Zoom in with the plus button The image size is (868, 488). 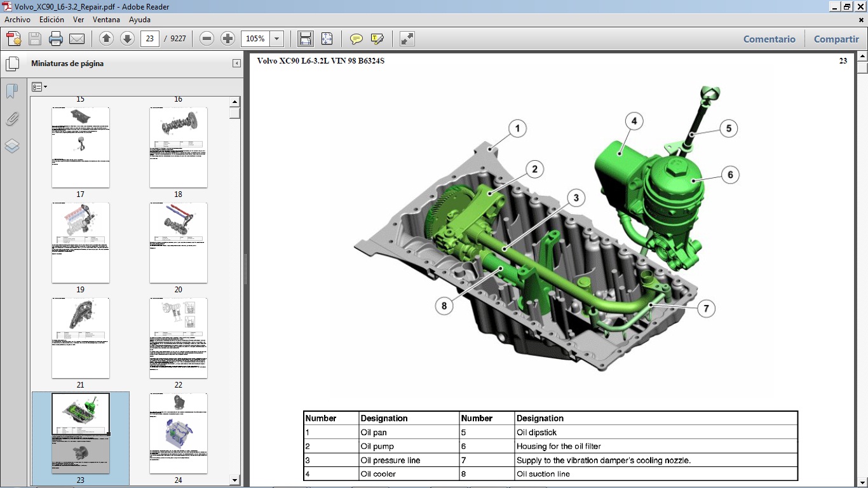(227, 39)
